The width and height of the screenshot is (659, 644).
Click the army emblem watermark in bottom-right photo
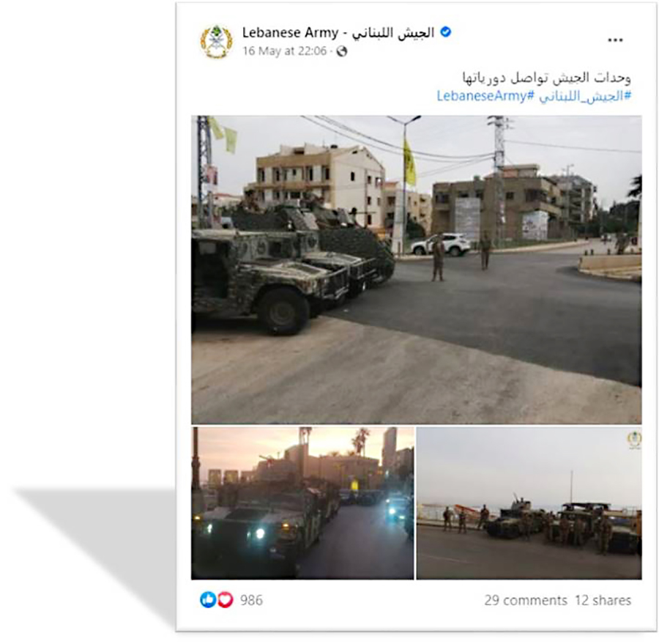tap(634, 440)
